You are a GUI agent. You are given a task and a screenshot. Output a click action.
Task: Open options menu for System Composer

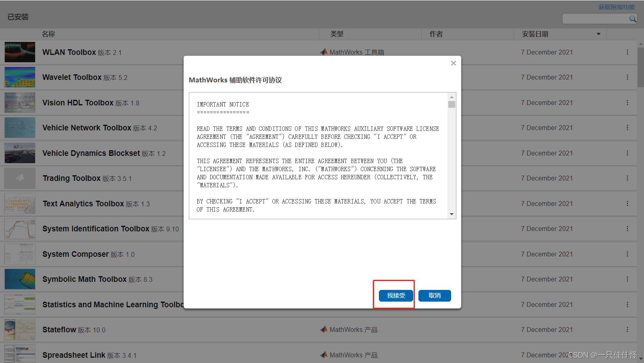pos(627,254)
